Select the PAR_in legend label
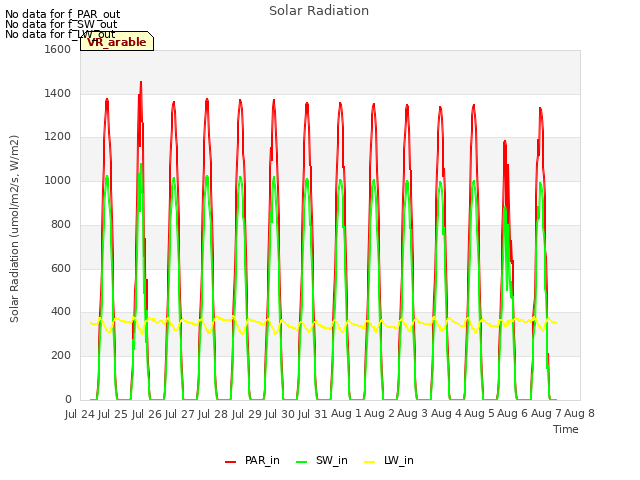This screenshot has height=480, width=640. tap(262, 460)
